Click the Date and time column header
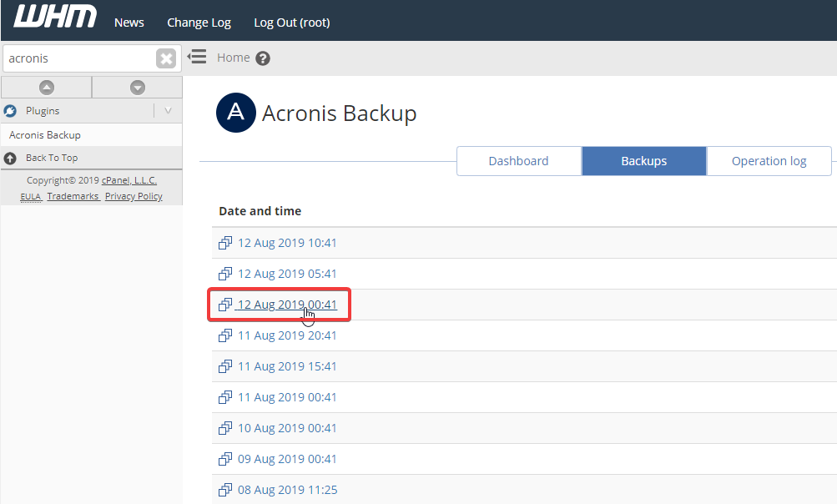Screen dimensions: 837x504 point(260,211)
